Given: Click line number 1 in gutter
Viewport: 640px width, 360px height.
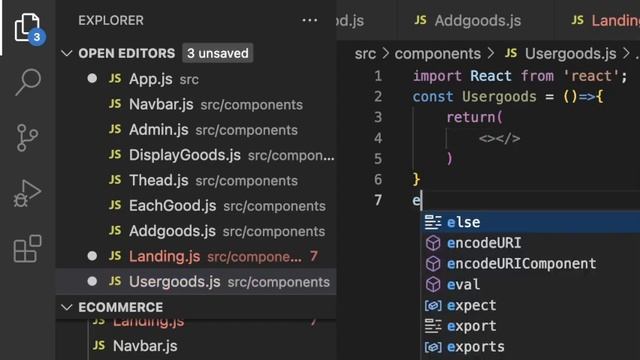Looking at the screenshot, I should point(378,76).
